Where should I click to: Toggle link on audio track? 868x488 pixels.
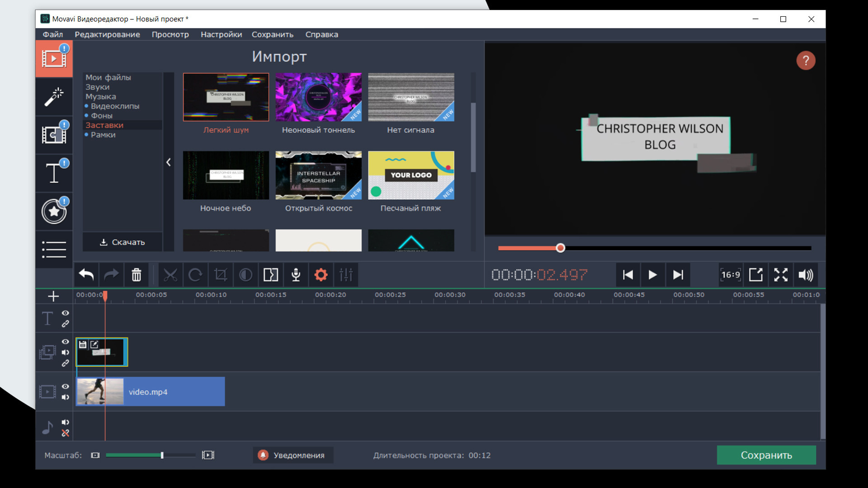[x=66, y=433]
